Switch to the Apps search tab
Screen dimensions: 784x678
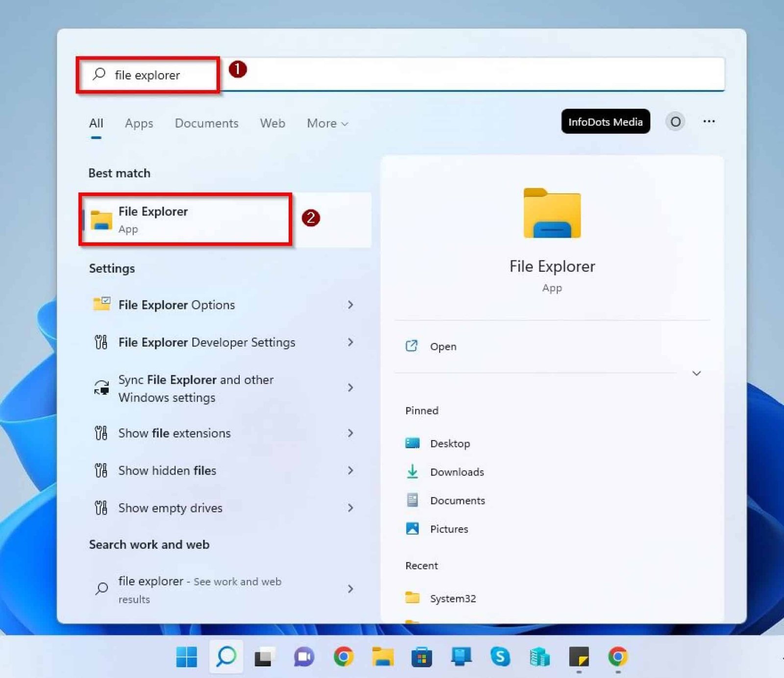(x=139, y=123)
